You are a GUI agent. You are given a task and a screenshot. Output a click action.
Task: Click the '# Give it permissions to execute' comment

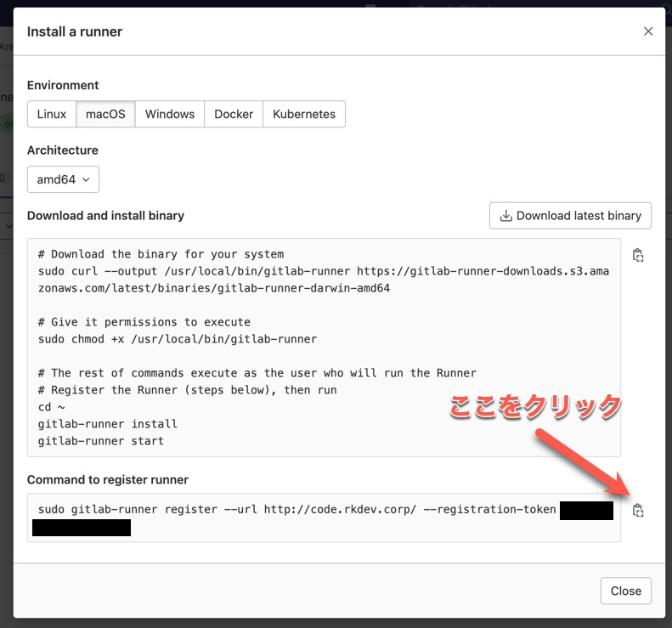[x=144, y=322]
